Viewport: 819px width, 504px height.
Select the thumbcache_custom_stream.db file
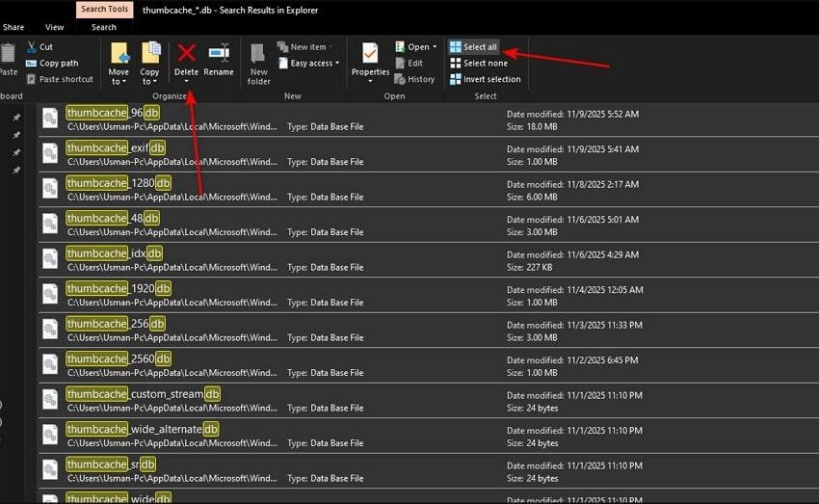(x=429, y=401)
